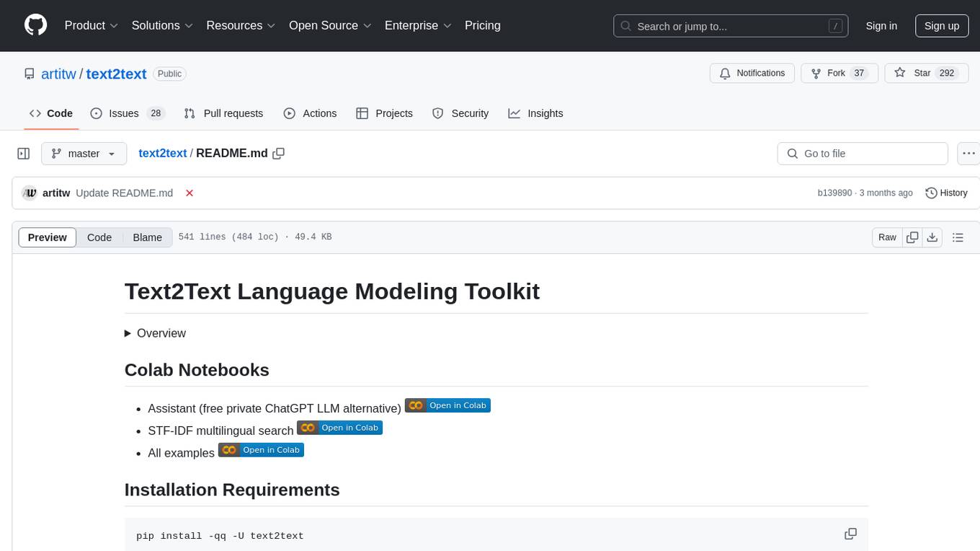Open the text2text repository title link
Screen dimensions: 980x551
click(116, 74)
